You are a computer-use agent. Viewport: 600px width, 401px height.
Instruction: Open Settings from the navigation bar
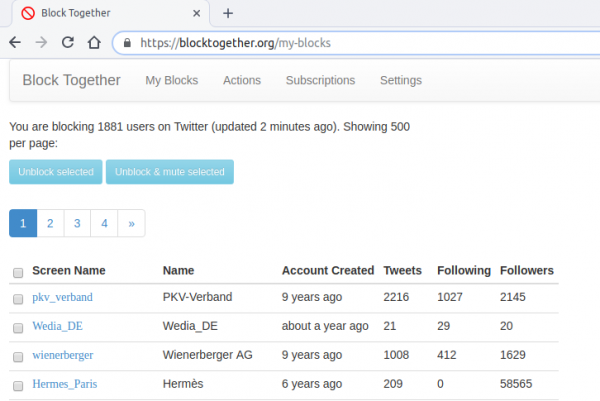(400, 80)
